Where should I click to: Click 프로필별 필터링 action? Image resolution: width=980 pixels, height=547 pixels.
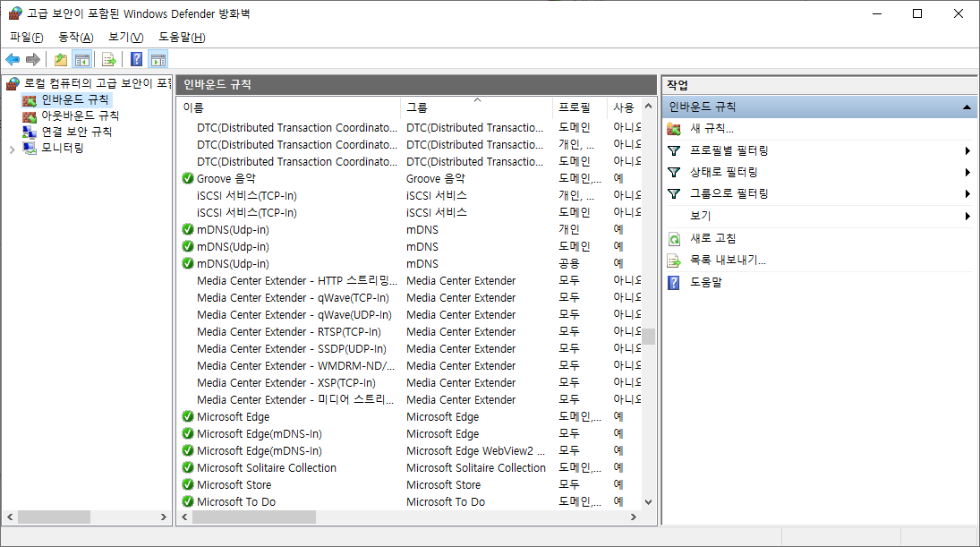[729, 150]
